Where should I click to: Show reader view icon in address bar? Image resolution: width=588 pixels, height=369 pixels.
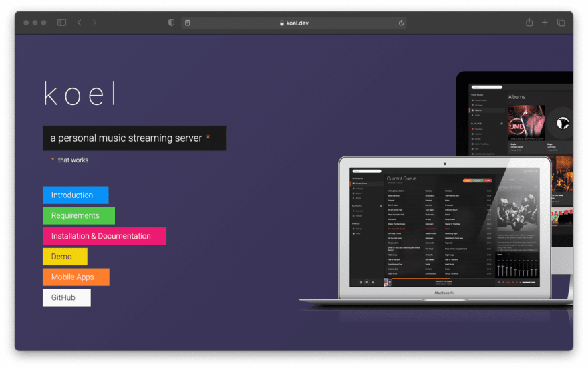click(188, 23)
